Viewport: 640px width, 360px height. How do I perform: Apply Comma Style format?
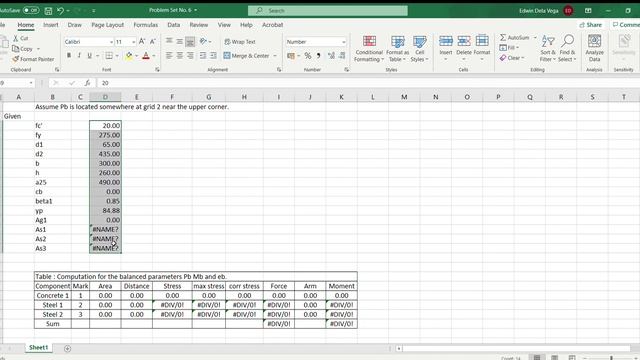(x=318, y=56)
